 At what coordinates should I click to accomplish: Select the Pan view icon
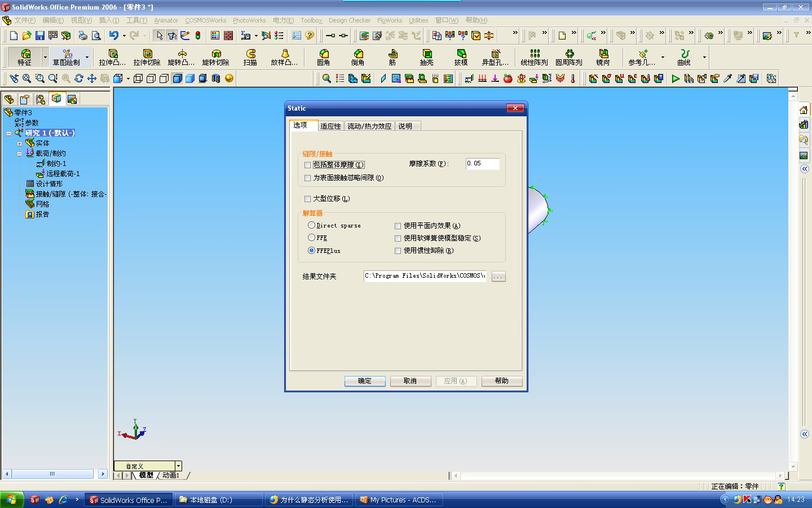coord(92,78)
